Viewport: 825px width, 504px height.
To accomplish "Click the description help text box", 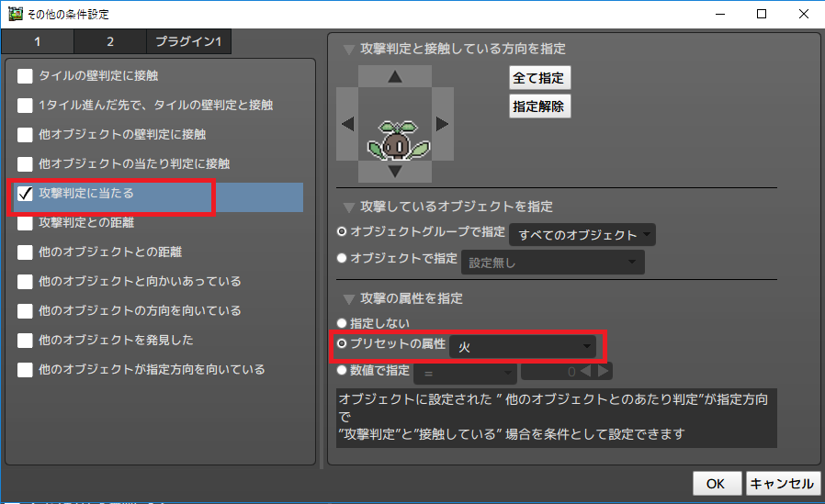I will point(557,418).
